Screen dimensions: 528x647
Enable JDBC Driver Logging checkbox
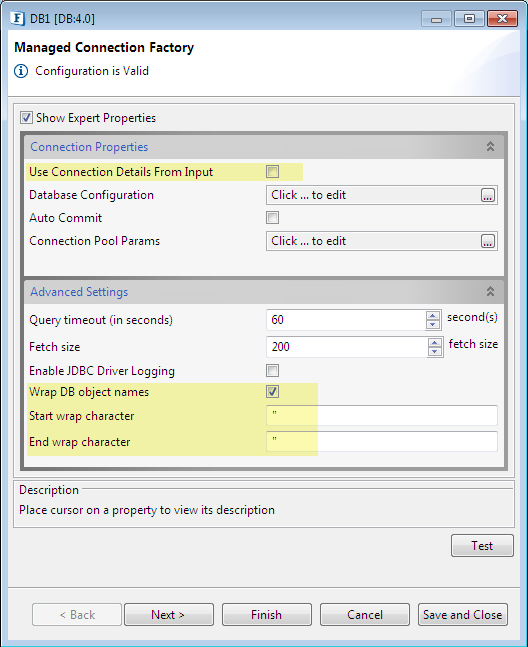point(272,371)
